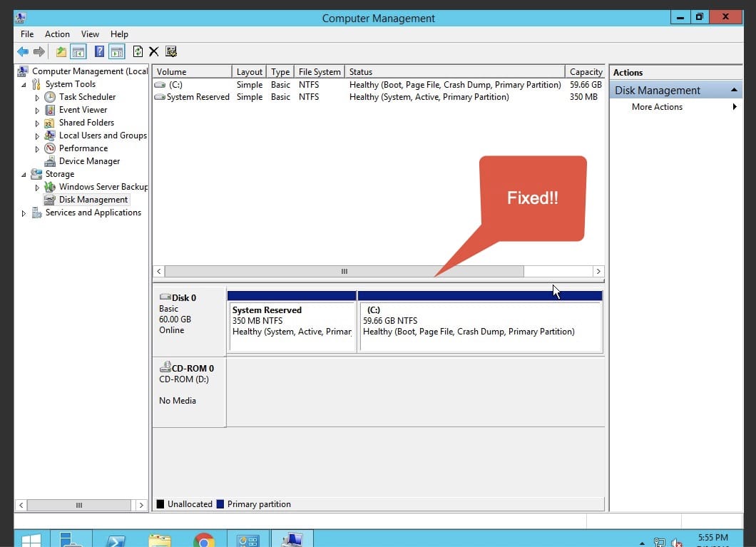Click the Capacity column header

586,71
